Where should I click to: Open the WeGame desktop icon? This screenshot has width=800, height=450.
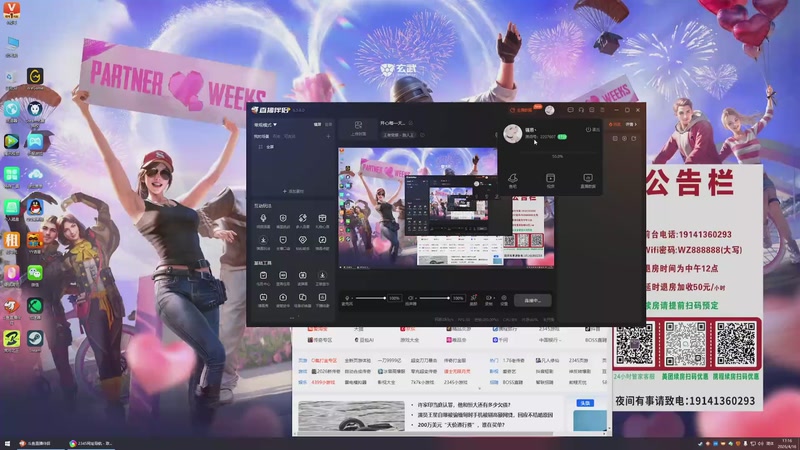[x=35, y=78]
